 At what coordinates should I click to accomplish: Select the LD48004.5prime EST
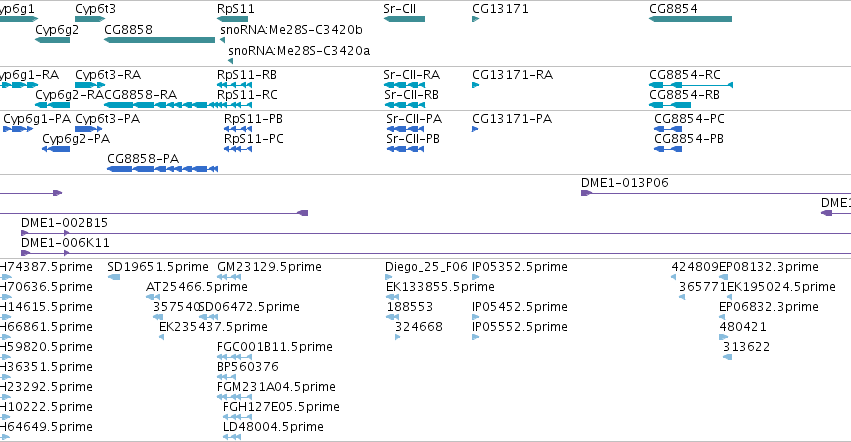click(x=232, y=437)
